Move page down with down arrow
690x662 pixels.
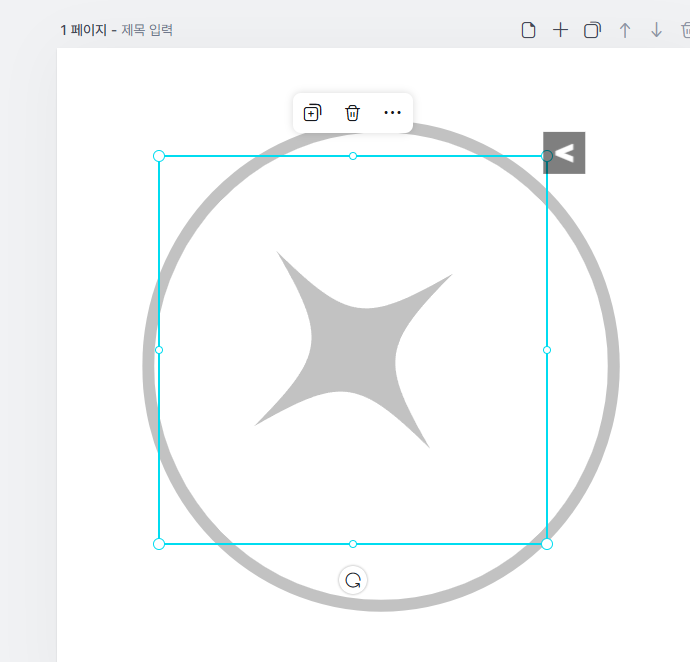point(657,30)
